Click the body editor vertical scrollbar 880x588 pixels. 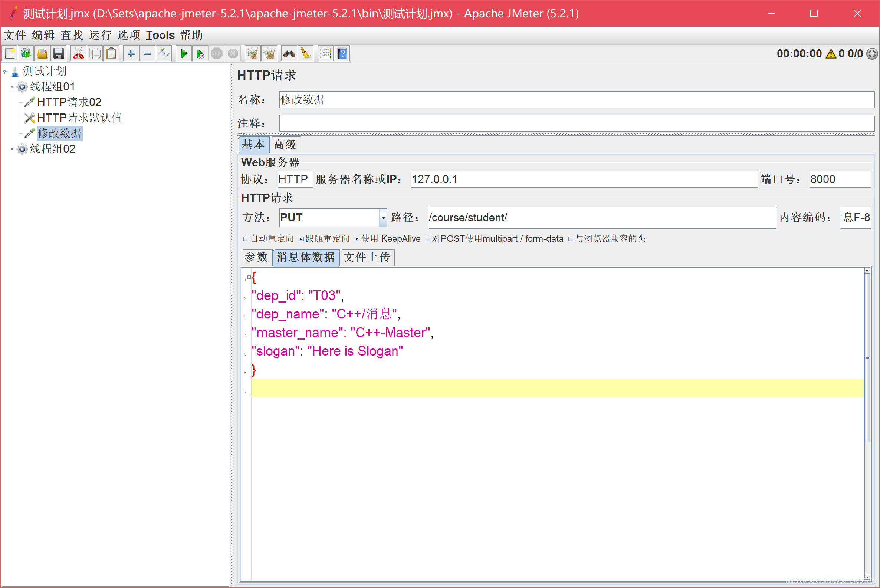pos(867,358)
